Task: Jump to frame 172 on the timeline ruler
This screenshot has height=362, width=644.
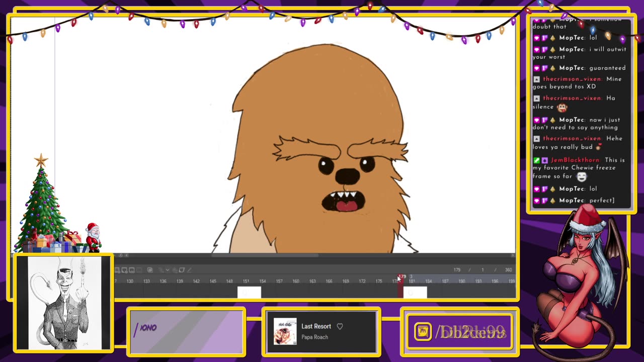Action: (362, 281)
